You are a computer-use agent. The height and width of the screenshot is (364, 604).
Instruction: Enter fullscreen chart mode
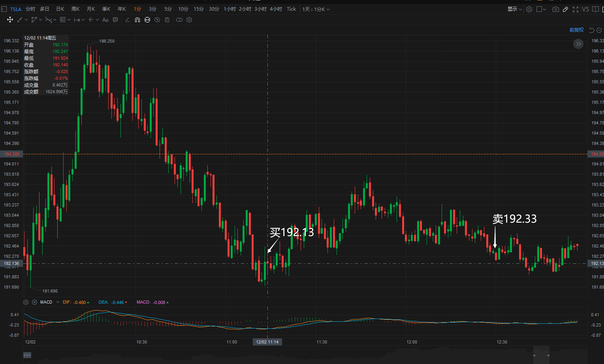pyautogui.click(x=576, y=9)
